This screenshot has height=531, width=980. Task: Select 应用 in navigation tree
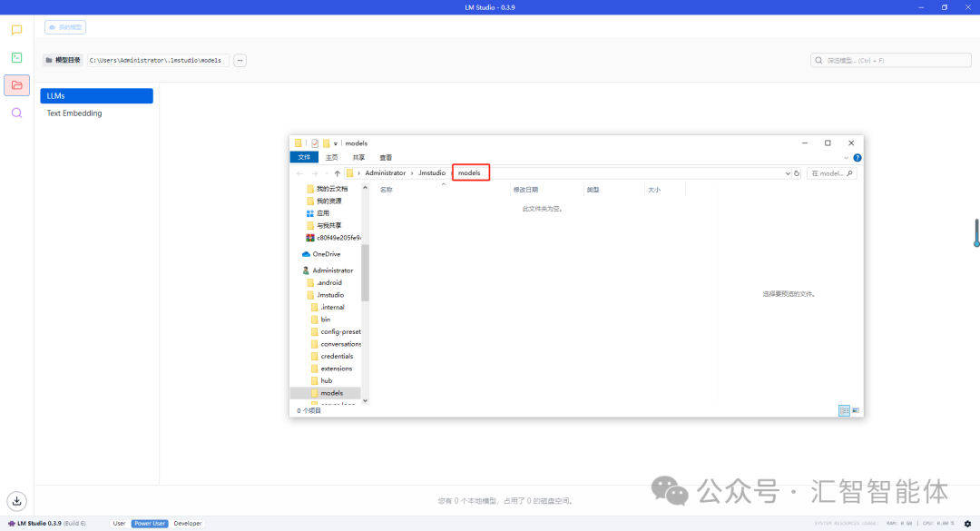pos(318,213)
